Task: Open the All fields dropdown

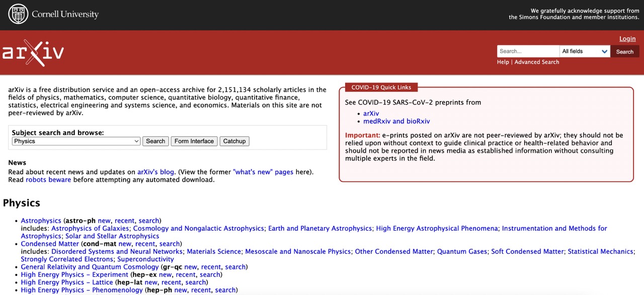Action: click(585, 51)
